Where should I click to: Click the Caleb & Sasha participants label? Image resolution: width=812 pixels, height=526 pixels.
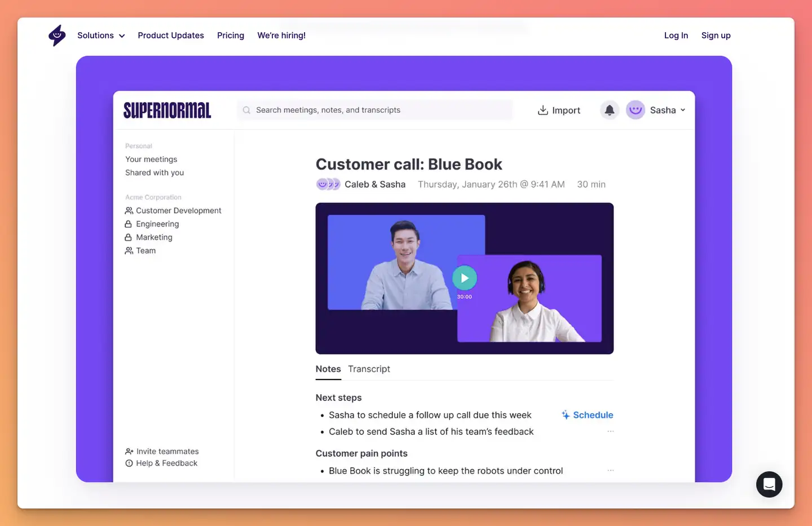[375, 184]
